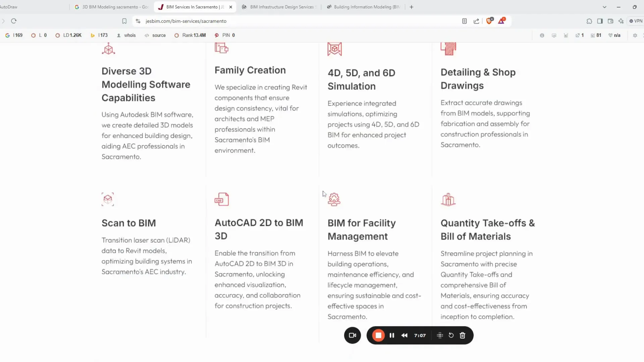Viewport: 644px width, 362px height.
Task: Click the Scan to BIM heading
Action: click(x=129, y=223)
